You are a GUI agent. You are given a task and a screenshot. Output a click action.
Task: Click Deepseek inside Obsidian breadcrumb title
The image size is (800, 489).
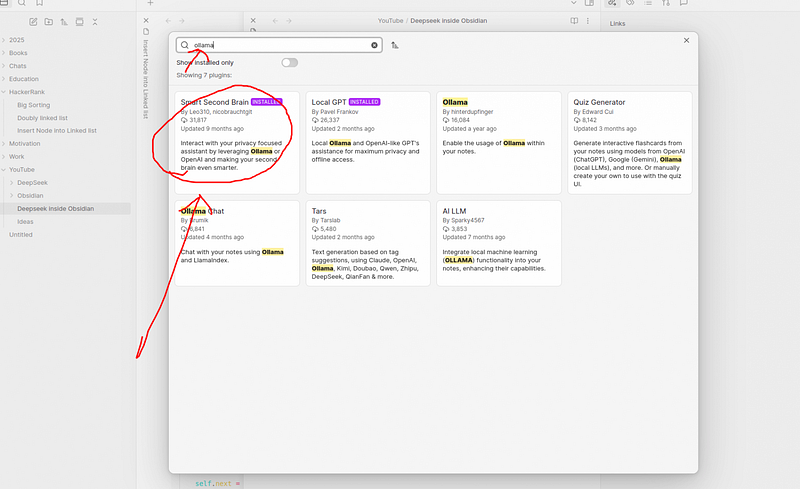[x=448, y=21]
